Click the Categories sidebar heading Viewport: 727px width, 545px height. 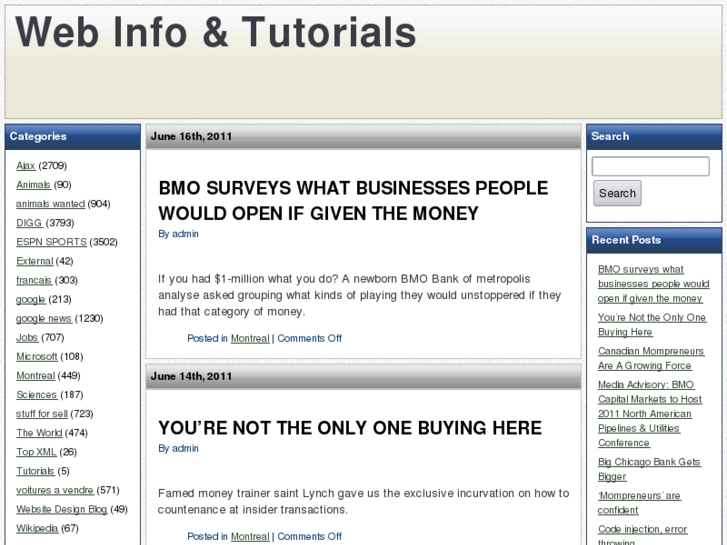pos(38,136)
